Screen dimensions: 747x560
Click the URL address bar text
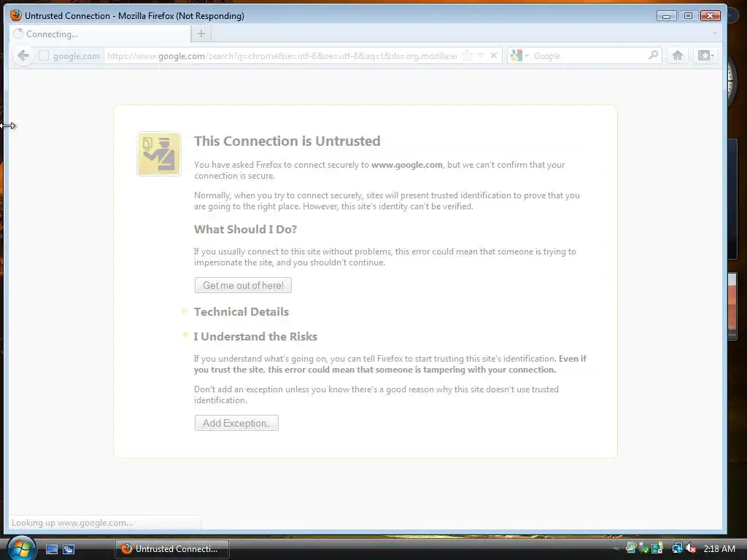pos(282,55)
